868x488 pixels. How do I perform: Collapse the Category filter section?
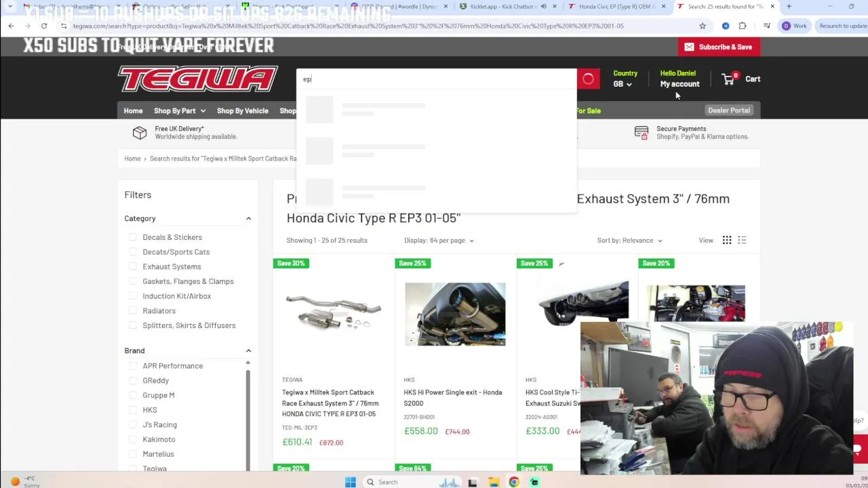point(248,218)
